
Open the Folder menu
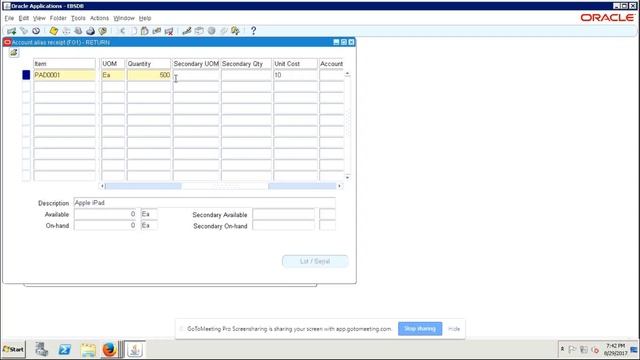tap(58, 18)
